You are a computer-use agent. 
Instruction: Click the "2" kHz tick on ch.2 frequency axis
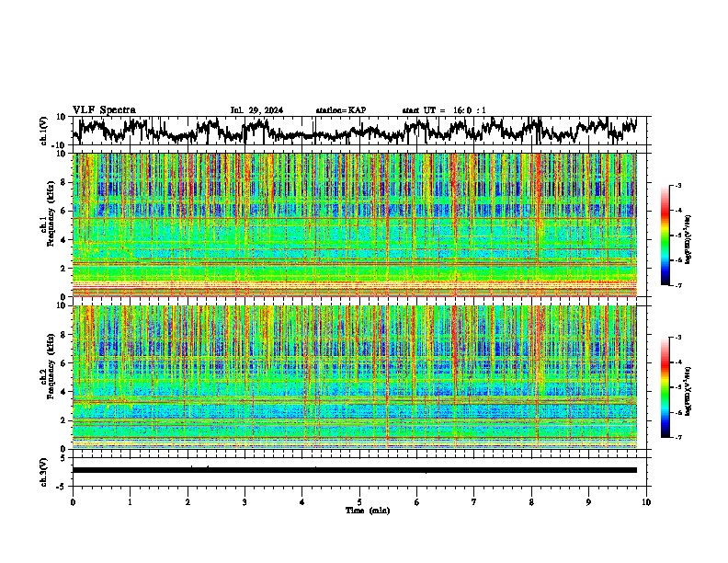[64, 420]
